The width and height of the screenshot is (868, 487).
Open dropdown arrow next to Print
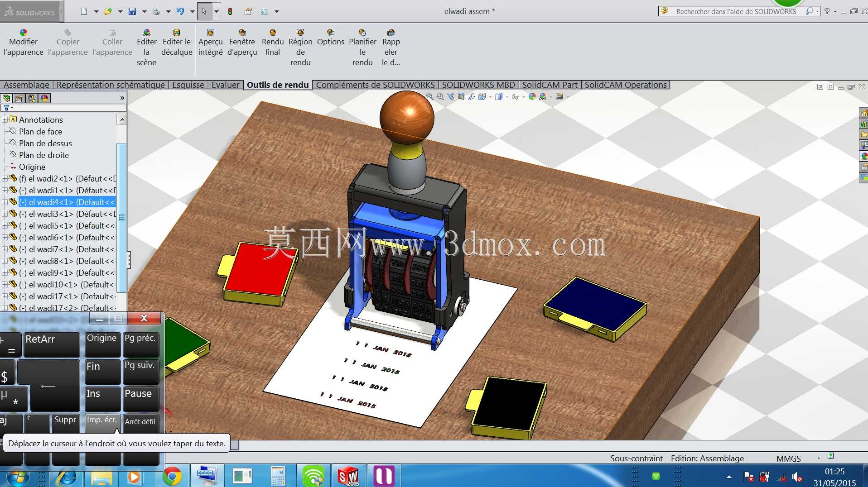coord(168,11)
